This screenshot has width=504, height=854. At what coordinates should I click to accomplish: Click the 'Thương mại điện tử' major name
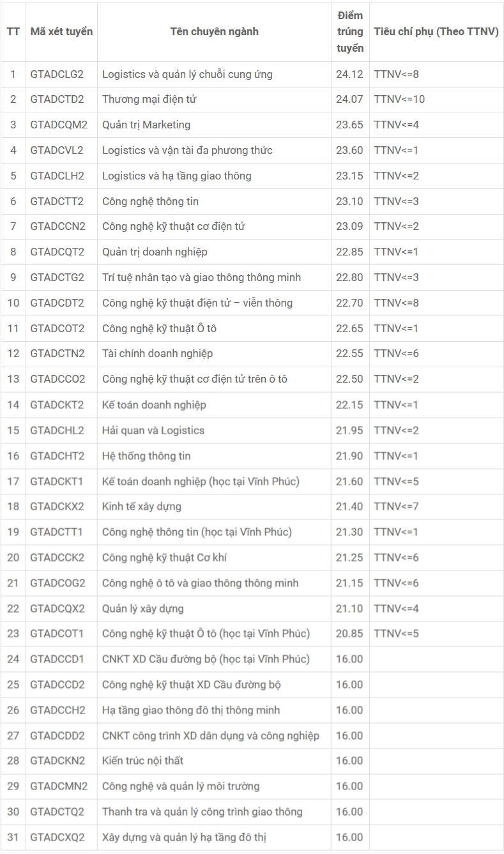pyautogui.click(x=149, y=100)
